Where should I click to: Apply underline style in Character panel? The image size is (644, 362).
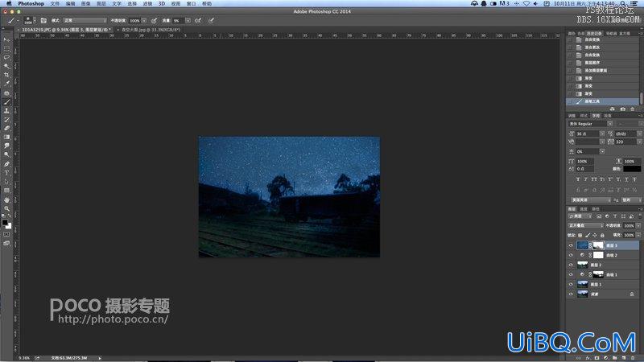626,179
